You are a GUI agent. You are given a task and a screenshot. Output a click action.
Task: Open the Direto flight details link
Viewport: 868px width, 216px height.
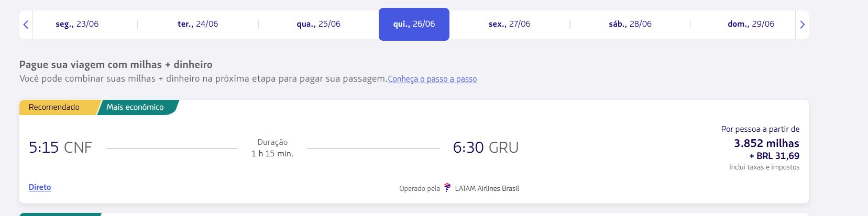coord(40,187)
